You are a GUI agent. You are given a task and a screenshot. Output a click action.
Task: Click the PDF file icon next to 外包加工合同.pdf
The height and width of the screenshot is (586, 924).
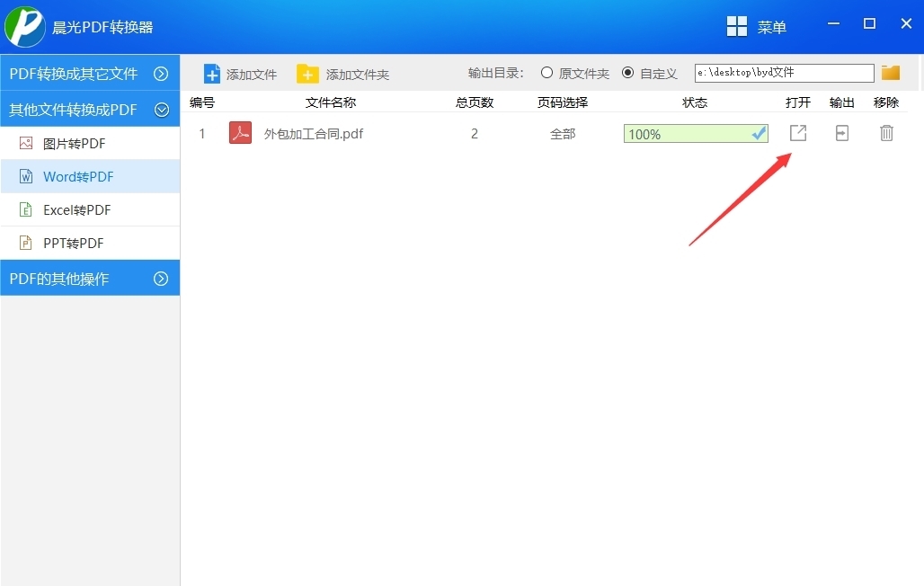pos(240,133)
